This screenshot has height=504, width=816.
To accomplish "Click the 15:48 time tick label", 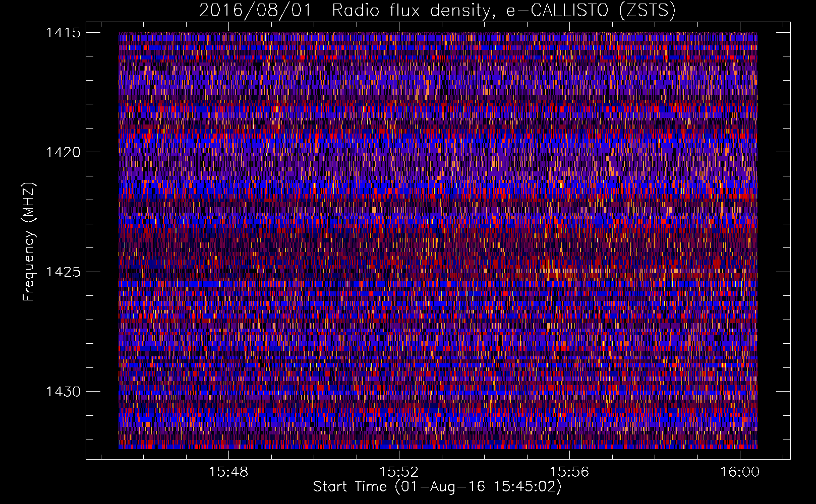I will [229, 472].
